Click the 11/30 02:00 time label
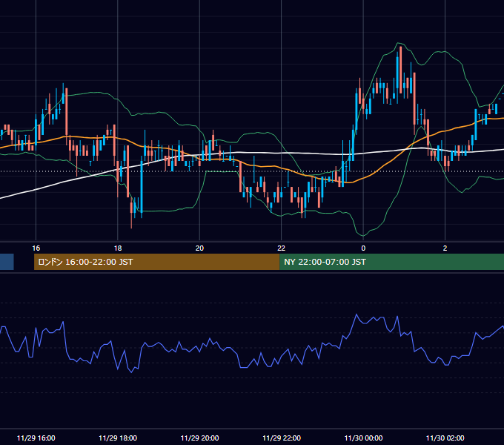This screenshot has height=445, width=504. (445, 438)
